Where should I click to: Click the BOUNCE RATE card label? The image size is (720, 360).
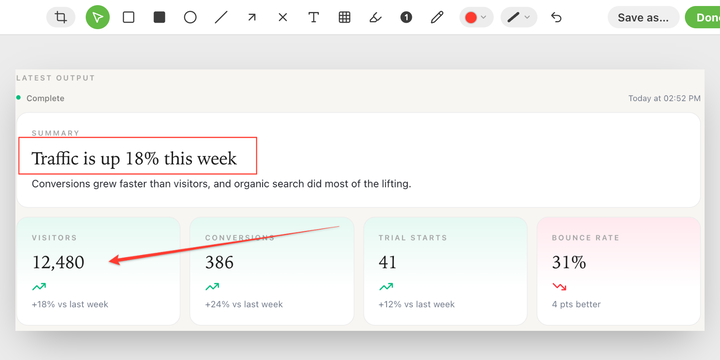tap(585, 238)
